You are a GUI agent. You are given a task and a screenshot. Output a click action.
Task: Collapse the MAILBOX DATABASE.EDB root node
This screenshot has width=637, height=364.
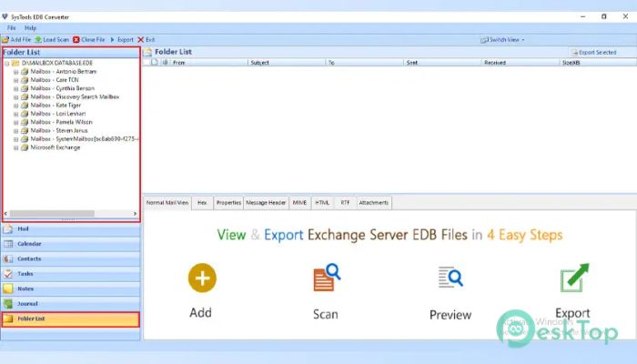coord(7,64)
